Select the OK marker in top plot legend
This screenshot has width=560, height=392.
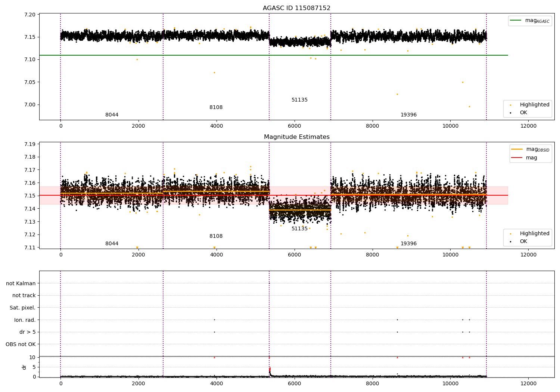[510, 113]
